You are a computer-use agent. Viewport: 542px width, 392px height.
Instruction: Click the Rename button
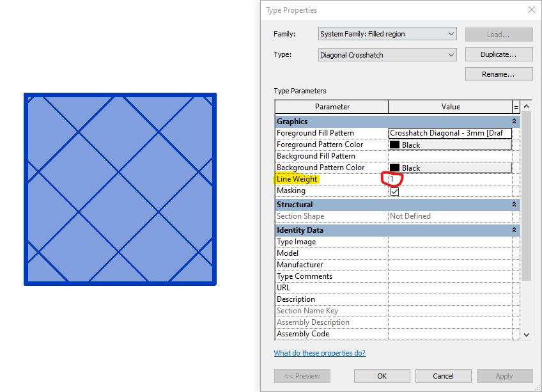(499, 74)
